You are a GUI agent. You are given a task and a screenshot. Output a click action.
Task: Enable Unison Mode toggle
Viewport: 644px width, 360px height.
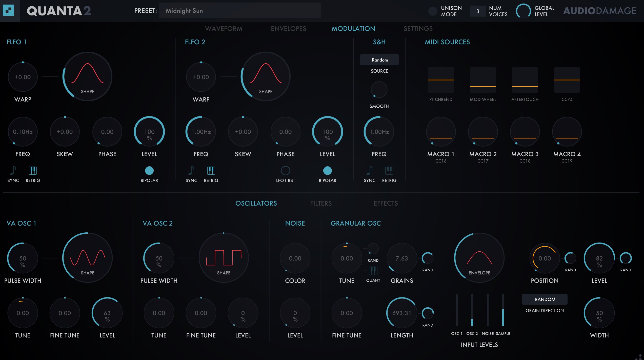pos(433,11)
